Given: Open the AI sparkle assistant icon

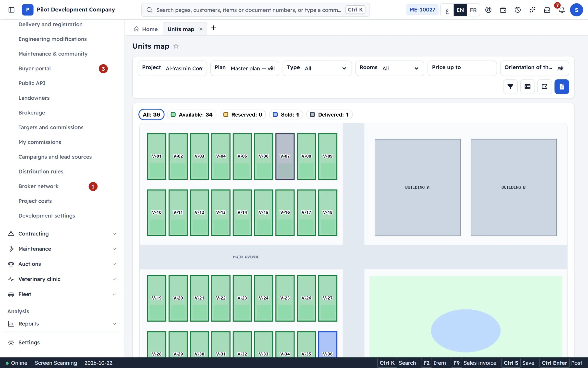Looking at the screenshot, I should point(532,10).
